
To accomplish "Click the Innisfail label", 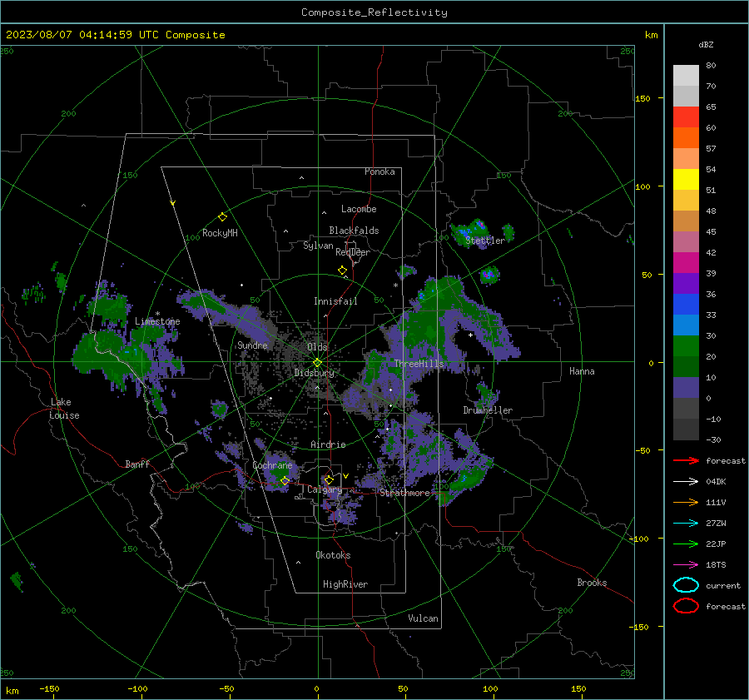I will click(335, 301).
